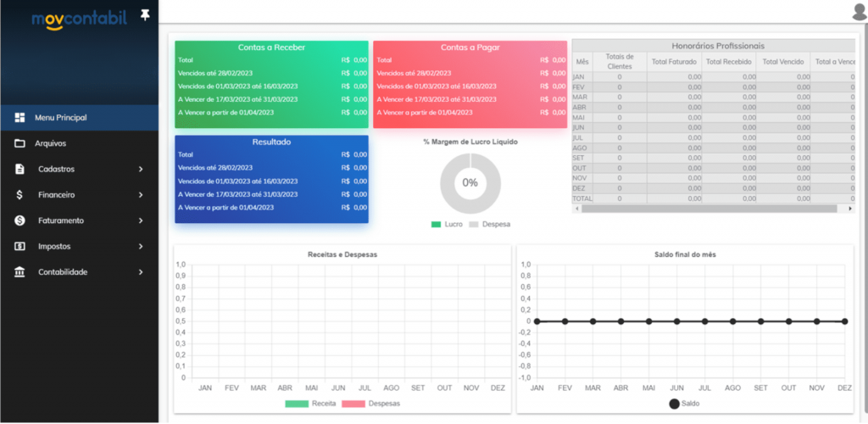This screenshot has width=868, height=424.
Task: Click the Arquivos folder icon
Action: (19, 143)
